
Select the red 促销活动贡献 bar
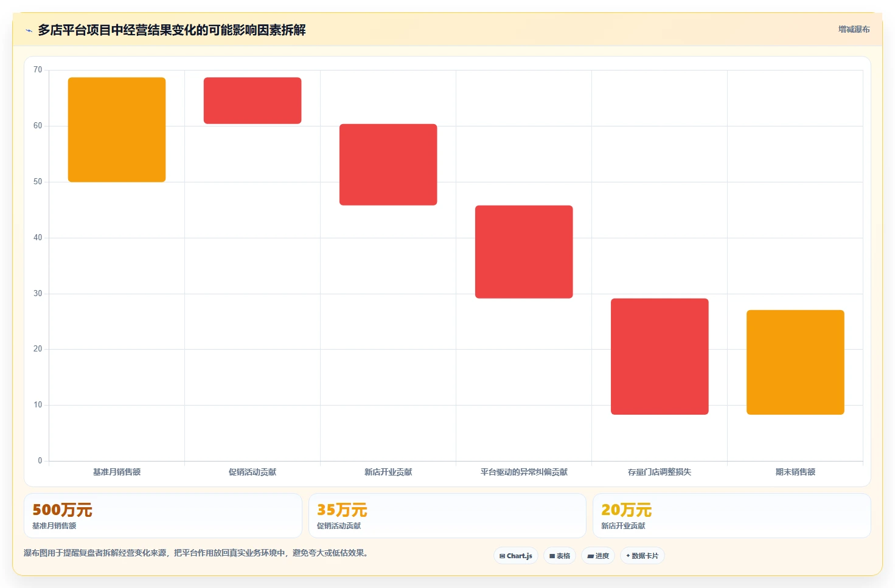252,100
